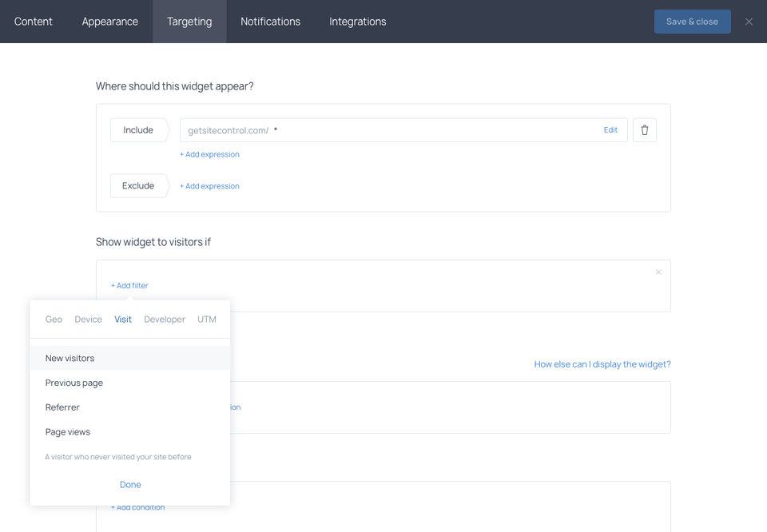Select the Geo filter category
The image size is (767, 532).
pos(54,320)
